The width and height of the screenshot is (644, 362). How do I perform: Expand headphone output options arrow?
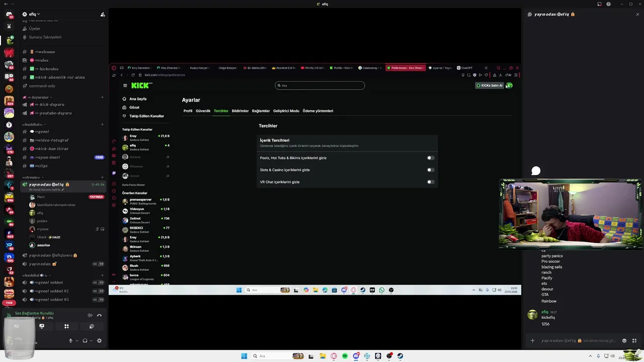coord(91,340)
